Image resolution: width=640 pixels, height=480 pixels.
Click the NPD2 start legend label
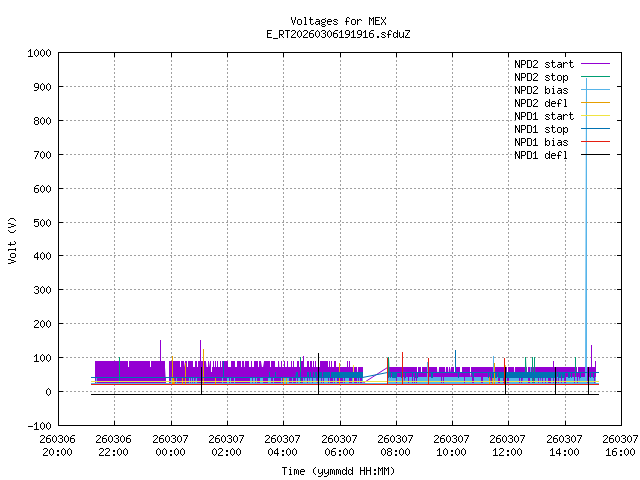[x=541, y=64]
